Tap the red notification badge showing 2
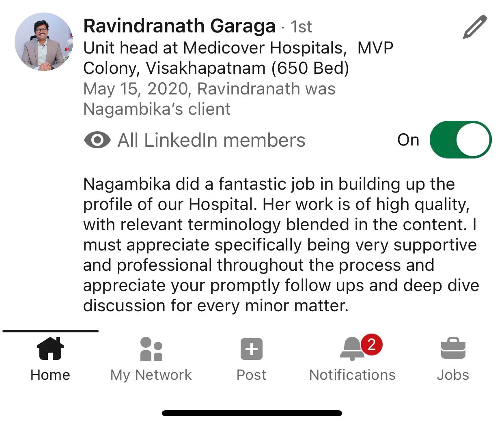 [371, 344]
